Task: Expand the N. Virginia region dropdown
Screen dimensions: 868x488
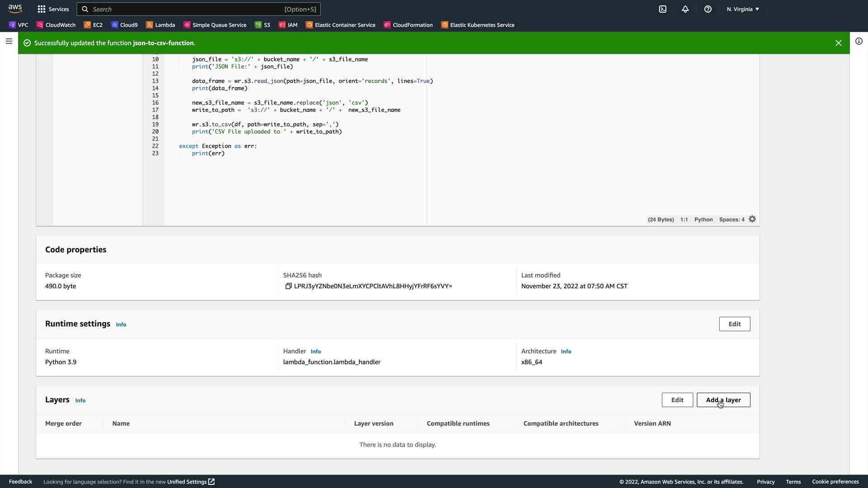Action: point(743,9)
